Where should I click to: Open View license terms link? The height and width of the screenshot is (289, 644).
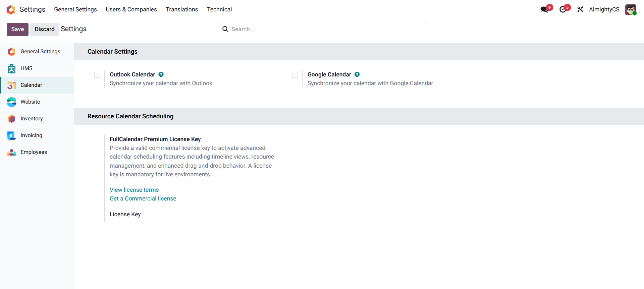point(134,190)
